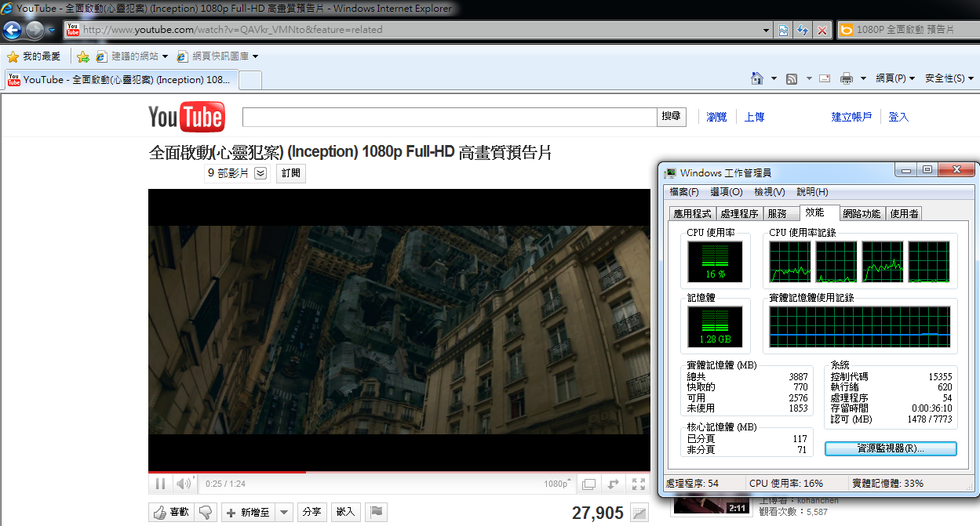Click the pop-out player window icon
This screenshot has height=526, width=980.
(589, 484)
